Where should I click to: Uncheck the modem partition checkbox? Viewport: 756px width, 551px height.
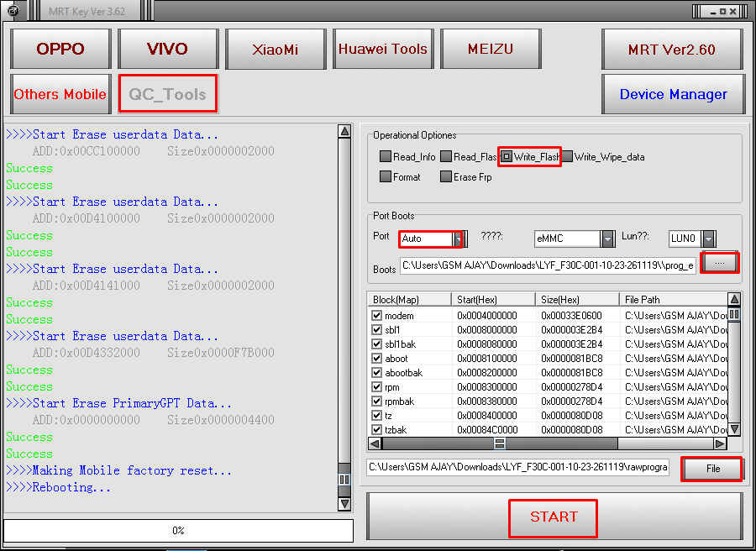click(x=376, y=316)
